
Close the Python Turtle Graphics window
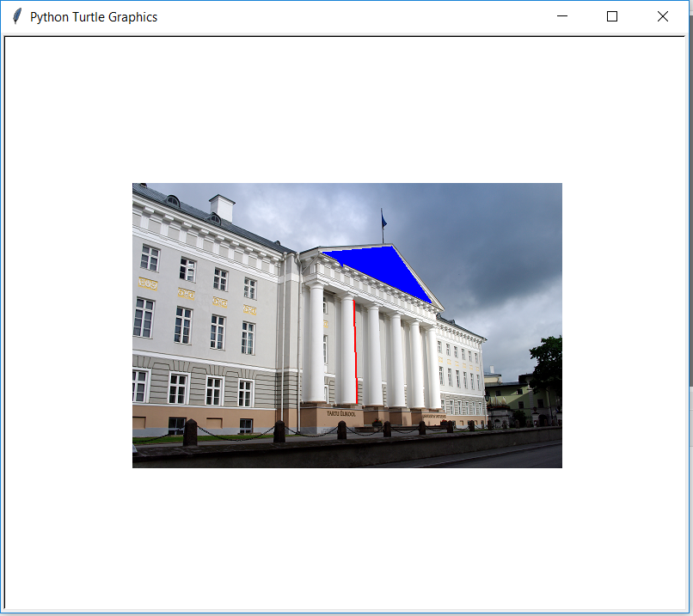[662, 16]
